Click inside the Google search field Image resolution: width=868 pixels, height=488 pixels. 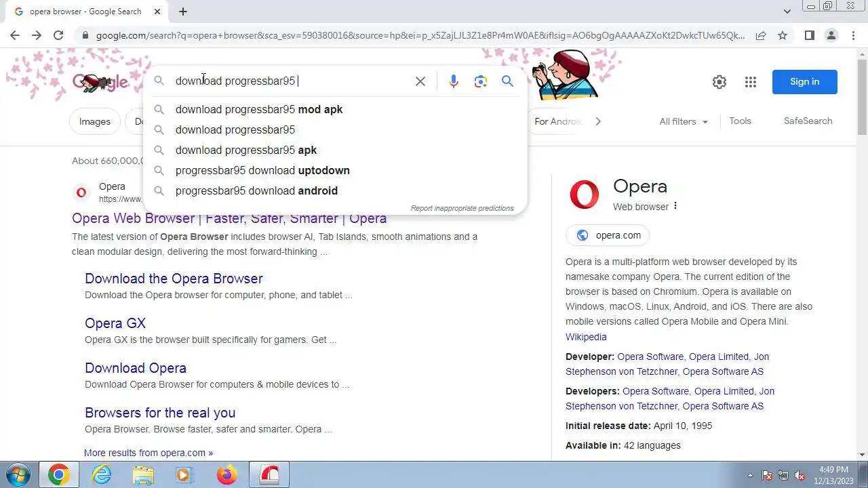pos(292,81)
